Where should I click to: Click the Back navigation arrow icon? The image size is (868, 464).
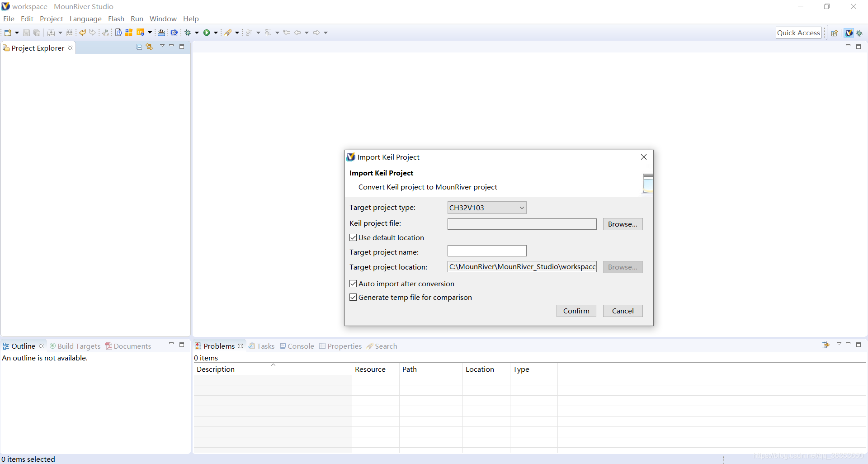pos(297,33)
